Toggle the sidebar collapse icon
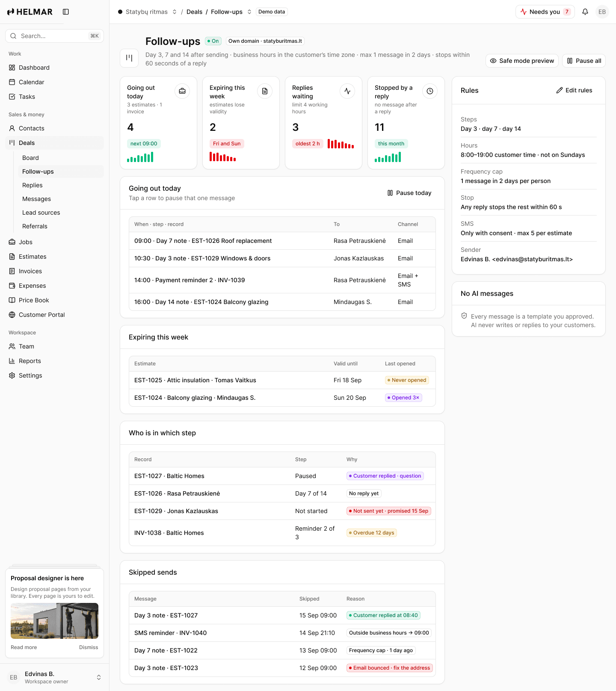The width and height of the screenshot is (616, 691). pyautogui.click(x=66, y=12)
